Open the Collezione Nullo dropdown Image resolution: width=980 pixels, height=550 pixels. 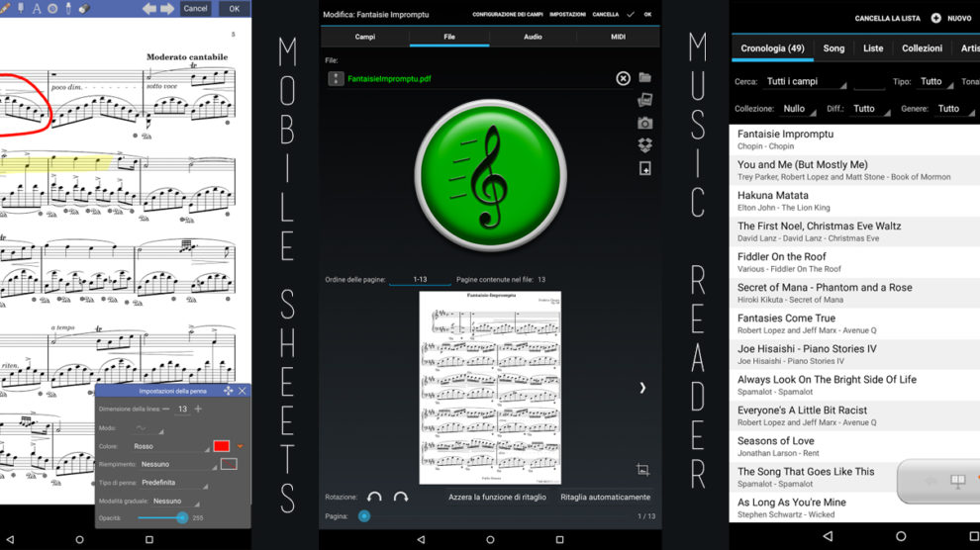click(x=799, y=109)
